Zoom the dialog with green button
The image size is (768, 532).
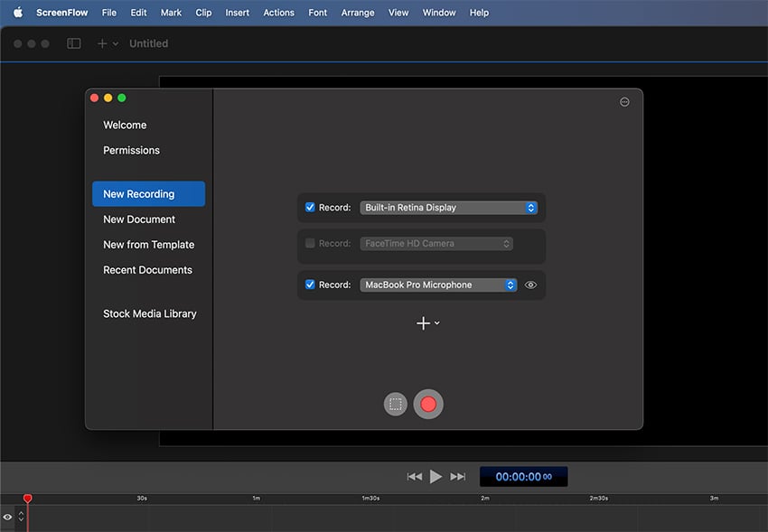tap(122, 98)
